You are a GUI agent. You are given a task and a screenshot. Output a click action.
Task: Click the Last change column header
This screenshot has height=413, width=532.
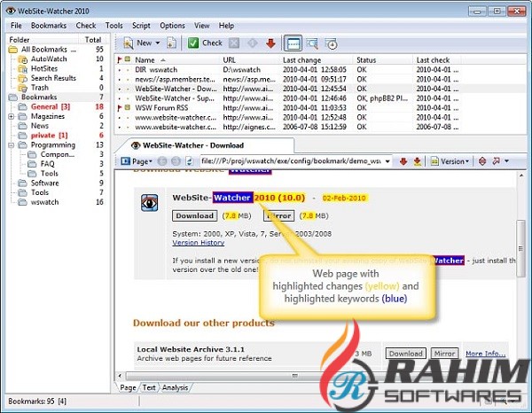tap(302, 60)
